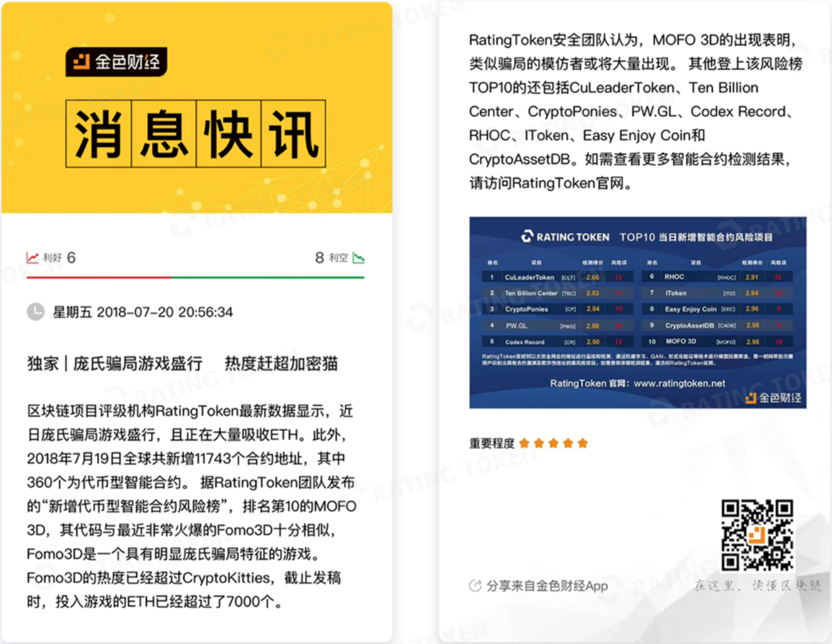Click the third orange importance star
The height and width of the screenshot is (644, 832).
point(554,443)
